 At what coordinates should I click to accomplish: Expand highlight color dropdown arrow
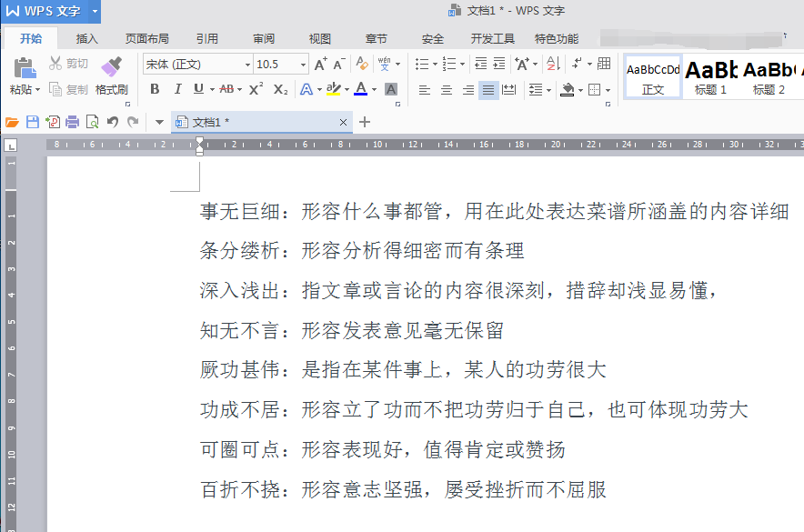[x=347, y=90]
